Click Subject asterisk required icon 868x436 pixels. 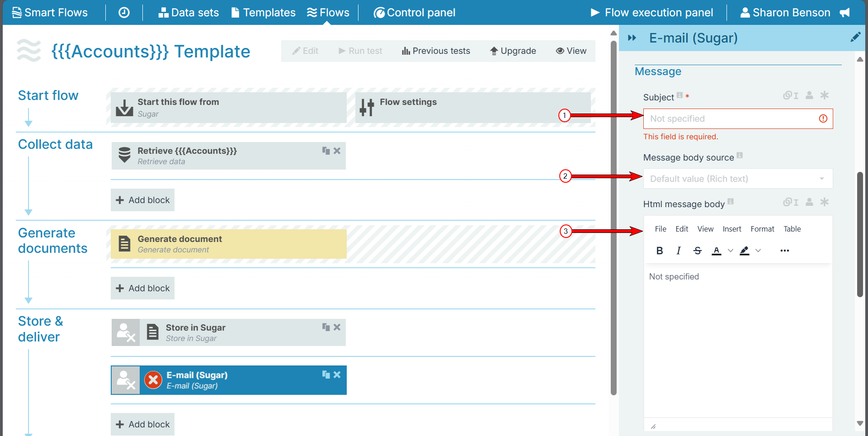click(825, 95)
